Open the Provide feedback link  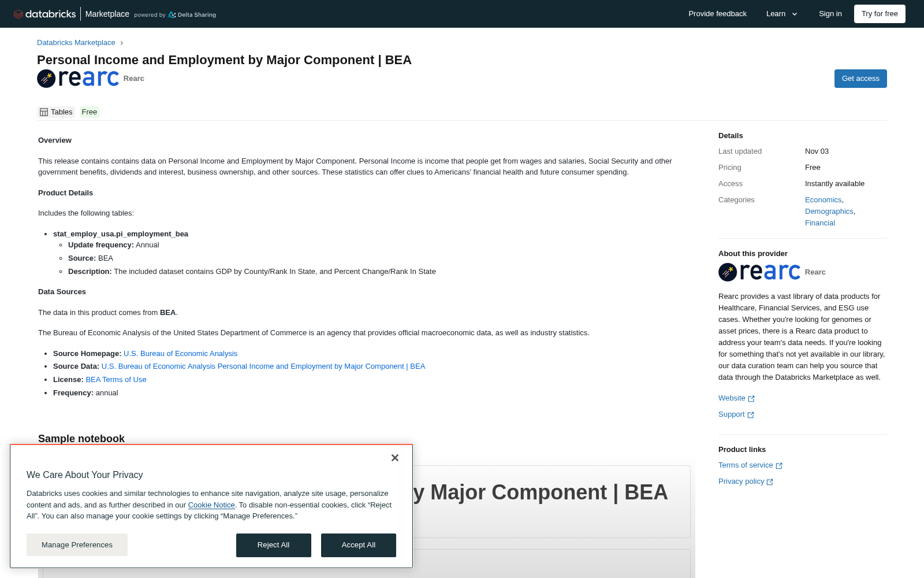tap(717, 14)
